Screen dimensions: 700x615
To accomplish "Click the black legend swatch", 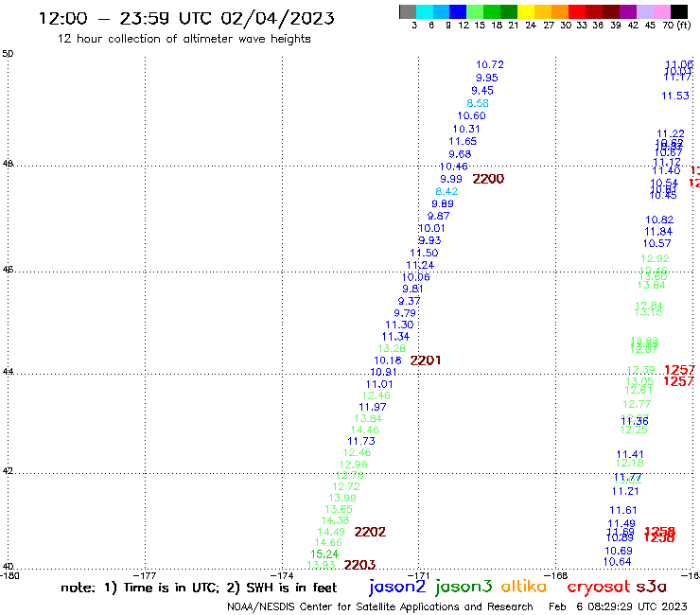I will point(678,11).
